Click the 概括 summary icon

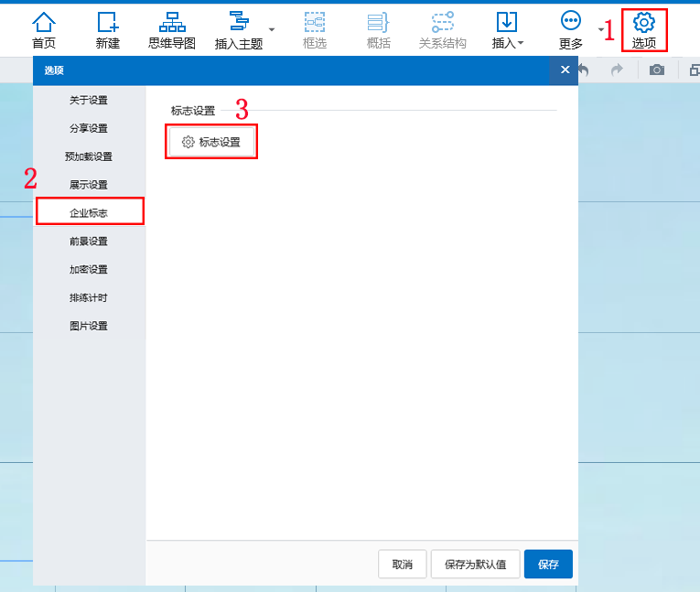tap(378, 23)
